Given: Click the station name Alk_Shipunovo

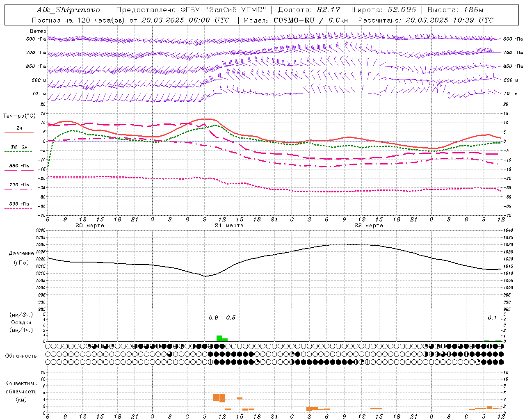Looking at the screenshot, I should point(68,10).
